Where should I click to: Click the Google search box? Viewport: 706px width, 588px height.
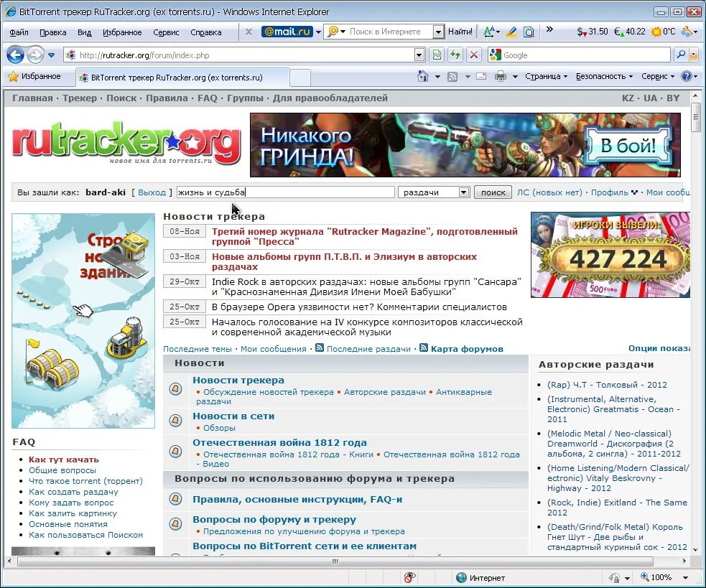[580, 55]
